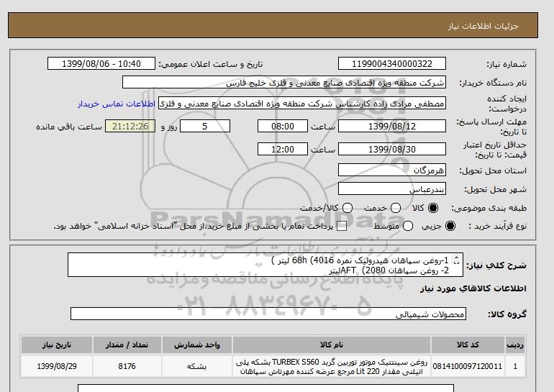Click the announcement date field 1399/08/06 - 10:40
554x392 pixels.
(101, 63)
